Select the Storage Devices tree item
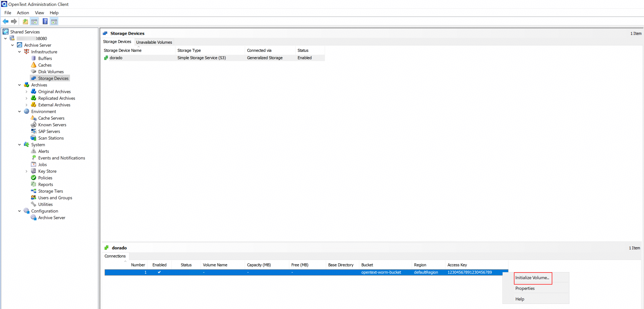The image size is (644, 309). click(x=53, y=78)
